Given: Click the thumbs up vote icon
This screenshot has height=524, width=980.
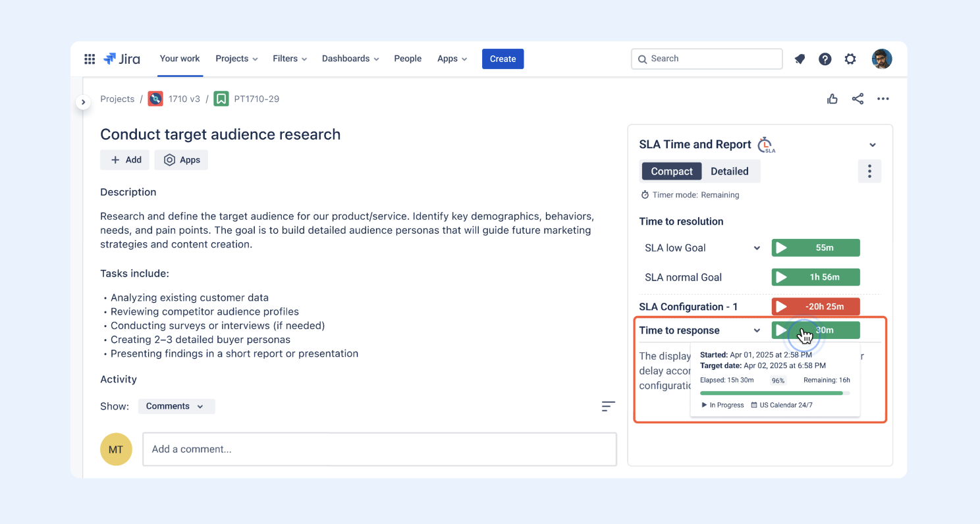Looking at the screenshot, I should (832, 99).
